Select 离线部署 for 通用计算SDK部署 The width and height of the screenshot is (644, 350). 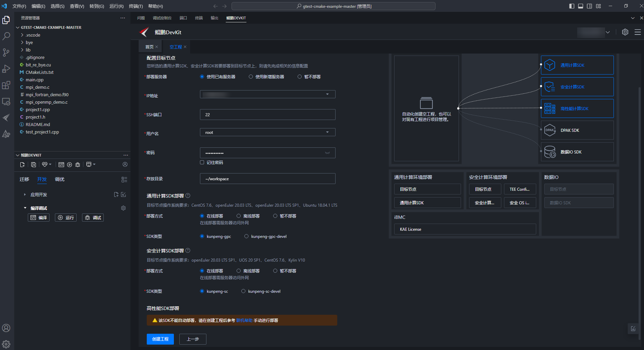(239, 216)
